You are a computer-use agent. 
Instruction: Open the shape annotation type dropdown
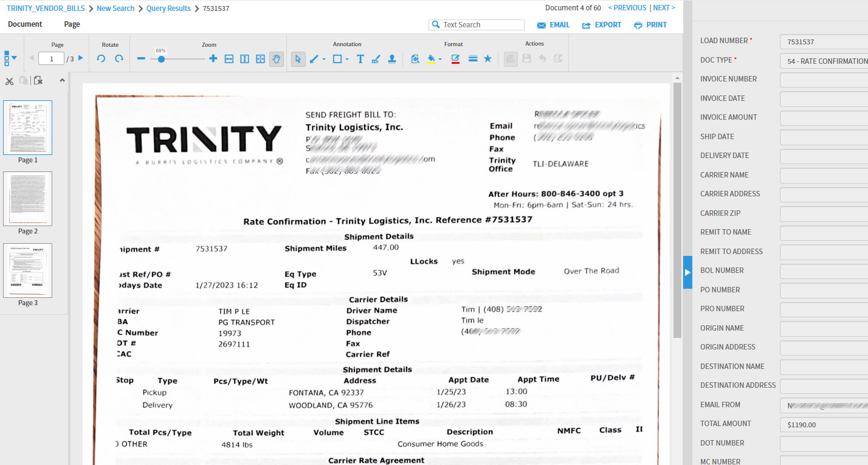pos(347,59)
